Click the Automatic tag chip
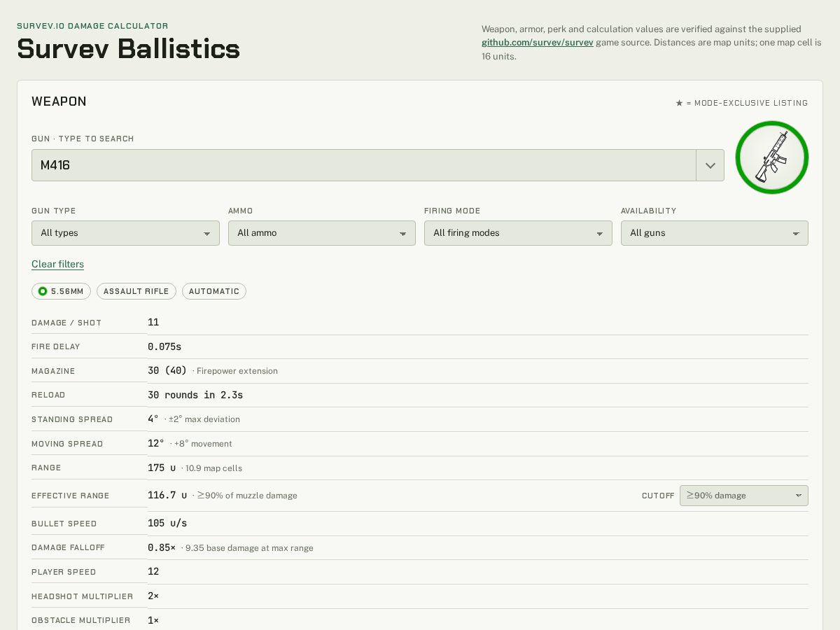840x630 pixels. pos(214,291)
